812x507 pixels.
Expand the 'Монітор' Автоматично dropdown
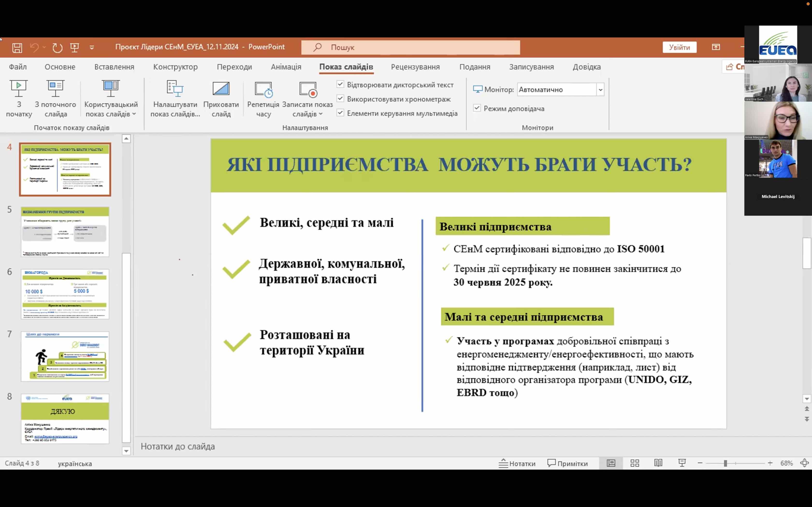click(x=600, y=90)
